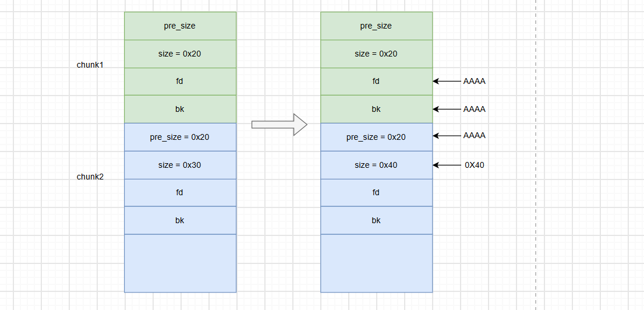Image resolution: width=644 pixels, height=310 pixels.
Task: Select the chunk1 text label
Action: click(90, 65)
